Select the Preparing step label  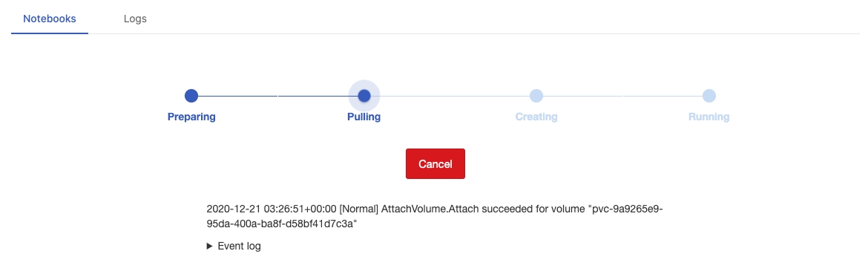(x=191, y=117)
